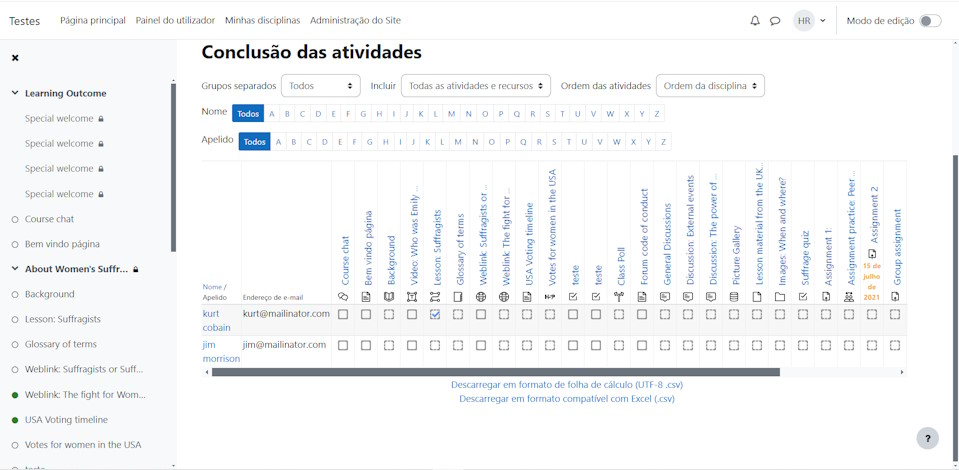Image resolution: width=959 pixels, height=470 pixels.
Task: Open the Grupos separados dropdown
Action: tap(320, 86)
